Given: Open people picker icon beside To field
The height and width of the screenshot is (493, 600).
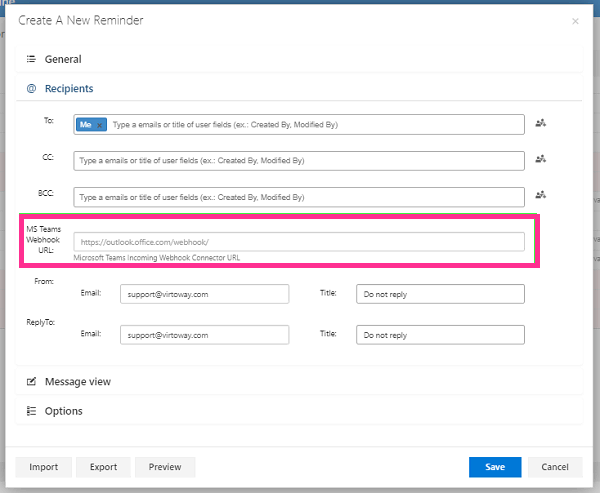Looking at the screenshot, I should 540,123.
